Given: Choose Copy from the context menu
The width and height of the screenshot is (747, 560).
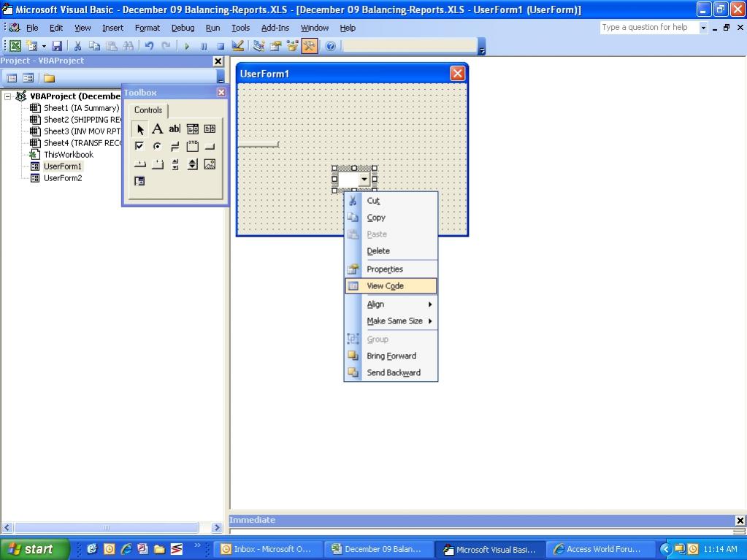Looking at the screenshot, I should click(391, 218).
